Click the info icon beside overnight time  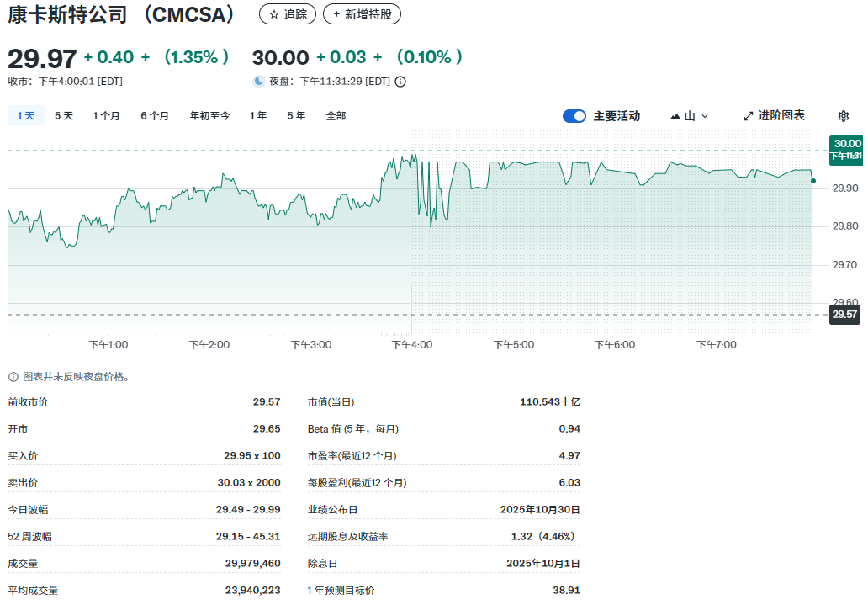400,82
